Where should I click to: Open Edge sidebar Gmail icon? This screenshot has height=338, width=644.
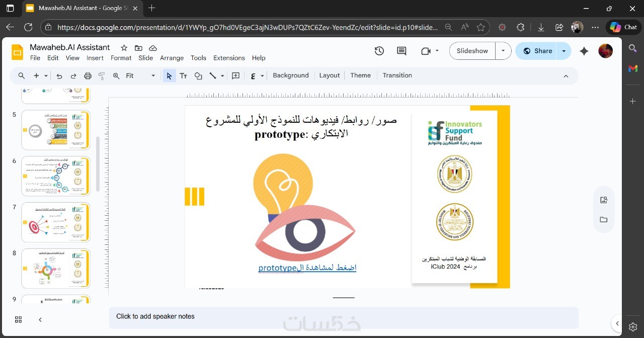point(633,68)
